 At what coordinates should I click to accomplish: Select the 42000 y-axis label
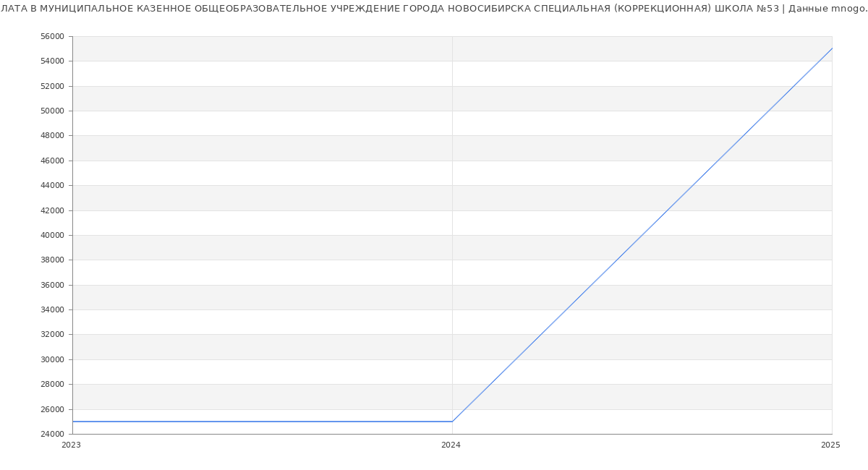coord(54,210)
